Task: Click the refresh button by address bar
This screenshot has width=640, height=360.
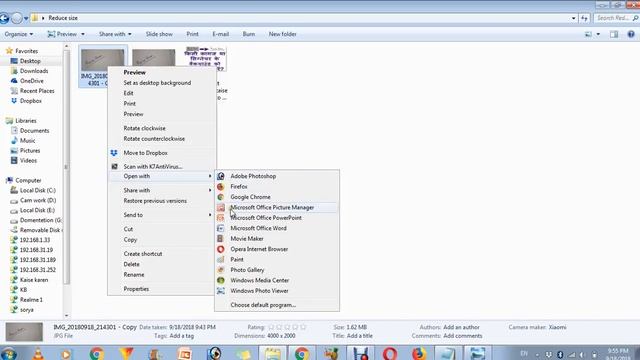Action: coord(584,18)
